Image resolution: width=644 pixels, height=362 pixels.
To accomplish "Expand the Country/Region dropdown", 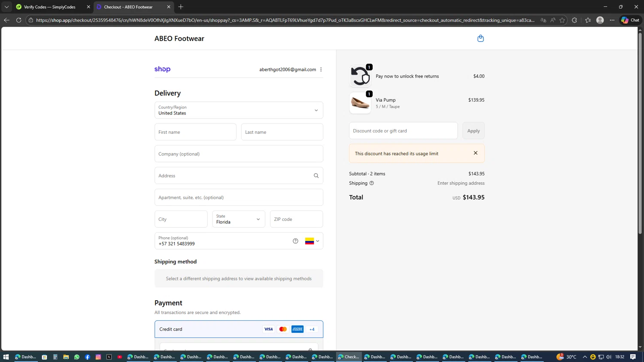I will (x=239, y=110).
